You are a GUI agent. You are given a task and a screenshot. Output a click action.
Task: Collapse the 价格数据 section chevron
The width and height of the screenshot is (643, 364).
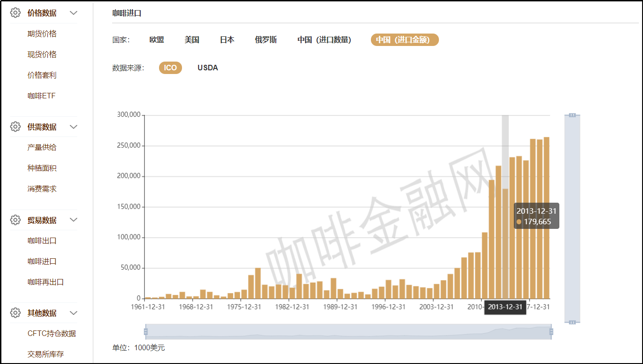pos(74,13)
